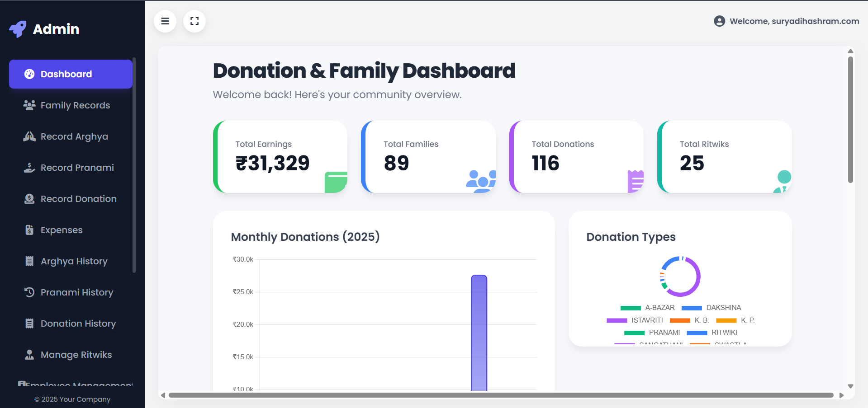This screenshot has width=868, height=408.
Task: Click the rocket logo next to Admin
Action: [x=18, y=29]
